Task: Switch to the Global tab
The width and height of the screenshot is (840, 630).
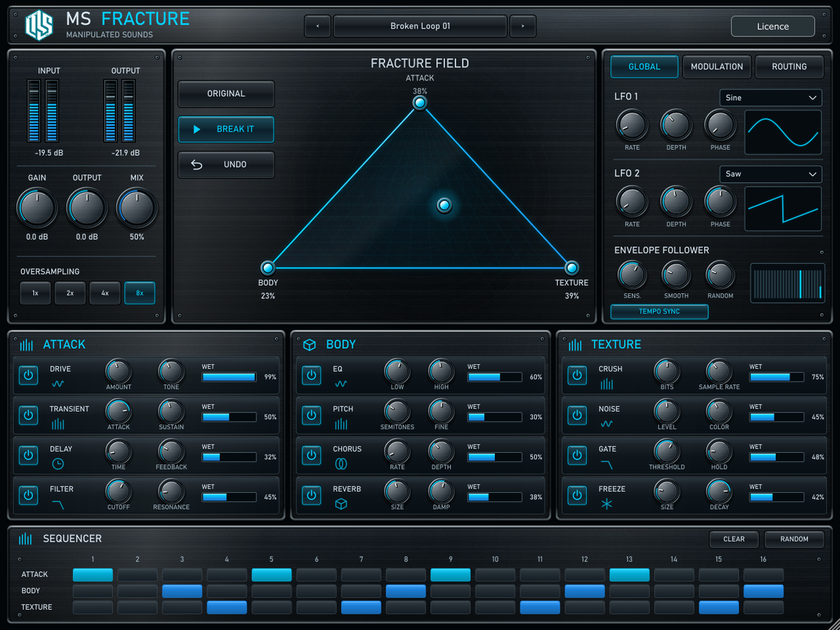Action: 644,66
